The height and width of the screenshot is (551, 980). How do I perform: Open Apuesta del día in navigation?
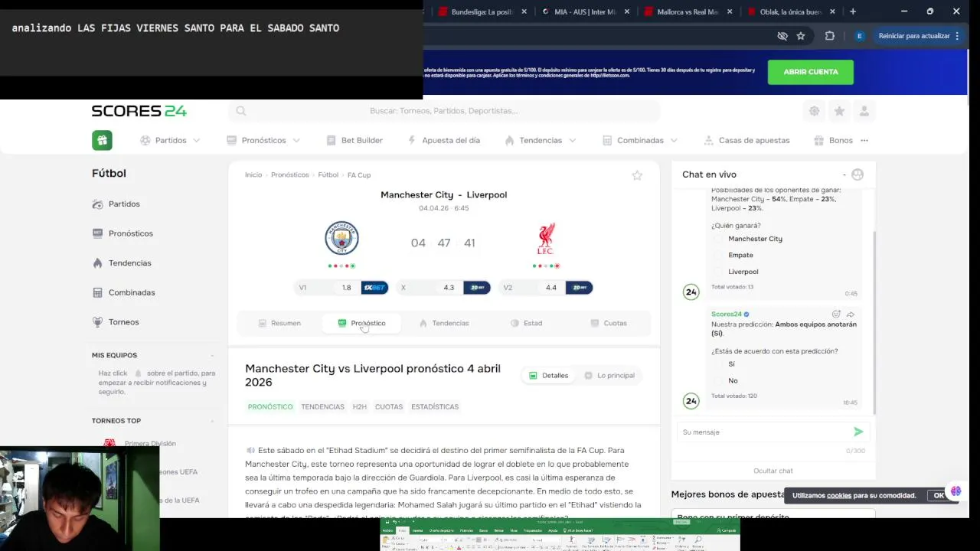pos(443,140)
